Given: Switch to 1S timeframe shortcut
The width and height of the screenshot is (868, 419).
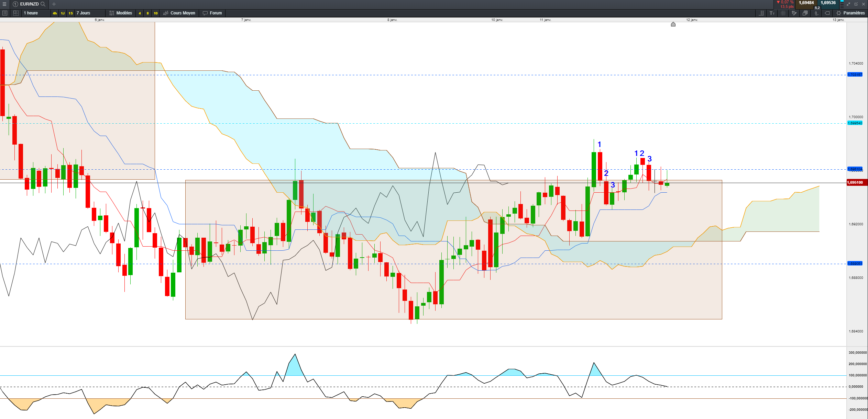Looking at the screenshot, I should coord(70,13).
